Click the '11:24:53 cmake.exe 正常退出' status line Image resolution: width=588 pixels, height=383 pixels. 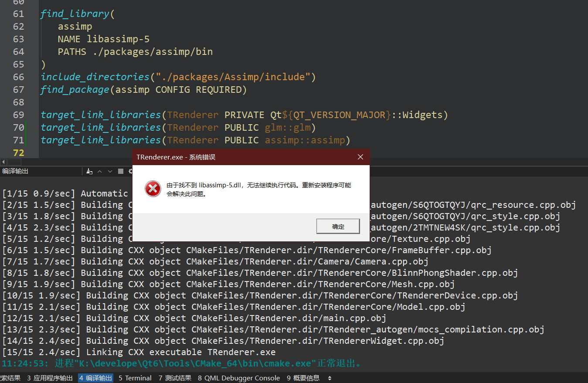(x=182, y=363)
